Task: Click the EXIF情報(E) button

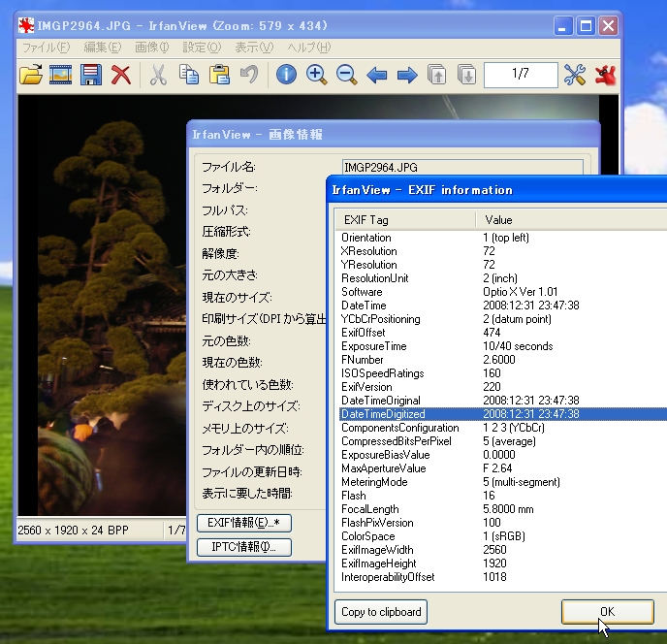Action: tap(243, 523)
